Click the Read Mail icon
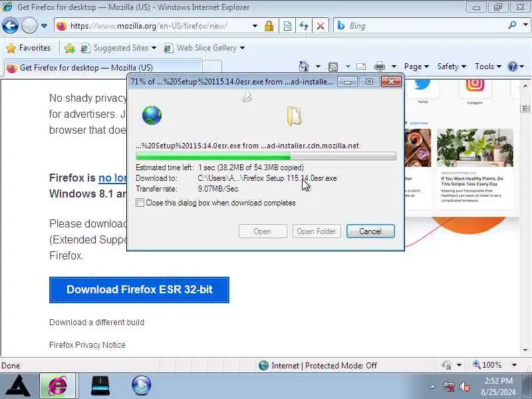 (x=361, y=67)
